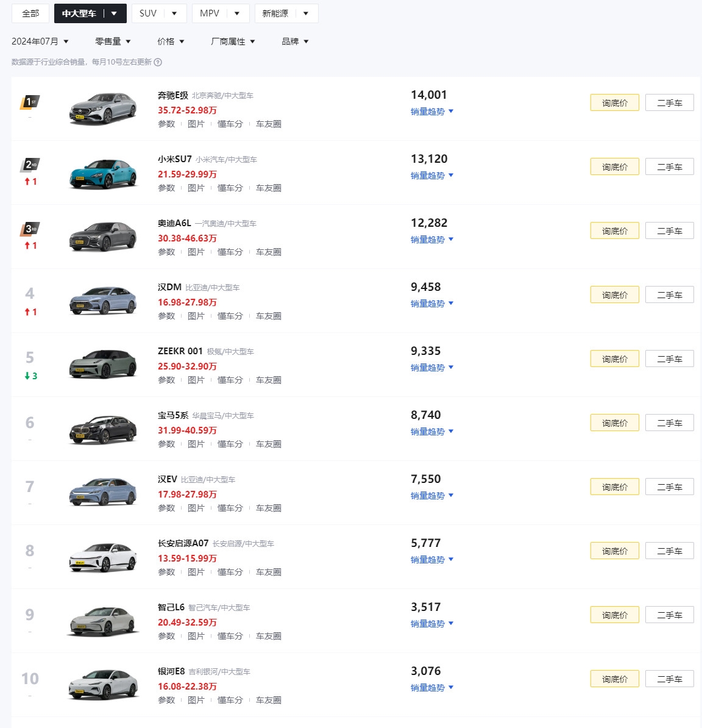Open the 2024年07月 date dropdown

click(40, 41)
